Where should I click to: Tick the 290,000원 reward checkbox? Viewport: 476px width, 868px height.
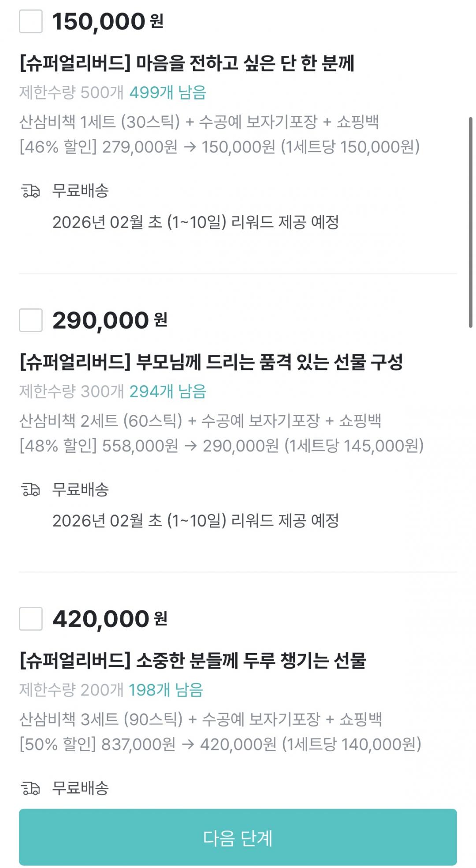31,320
